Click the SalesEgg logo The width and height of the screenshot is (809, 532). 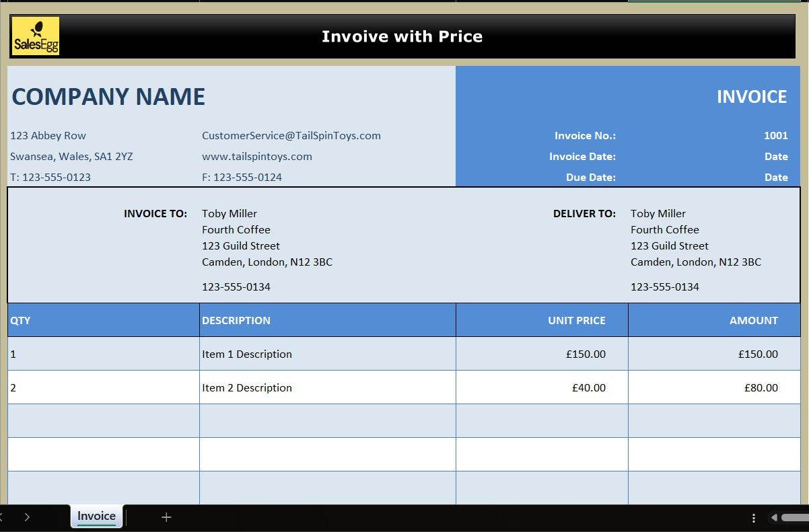[36, 36]
